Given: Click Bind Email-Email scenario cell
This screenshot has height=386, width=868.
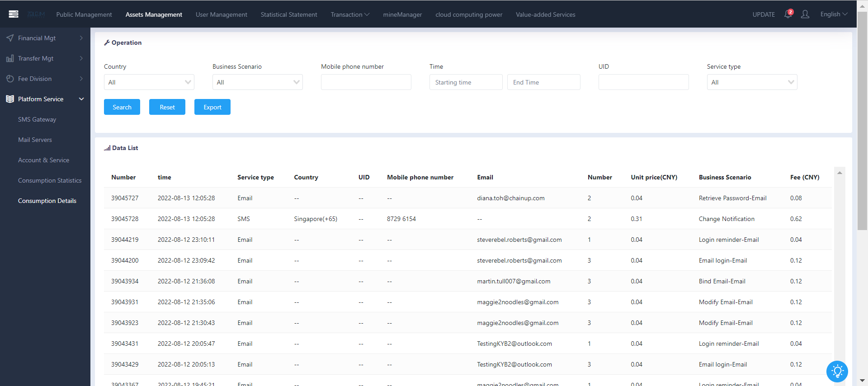Looking at the screenshot, I should [722, 281].
